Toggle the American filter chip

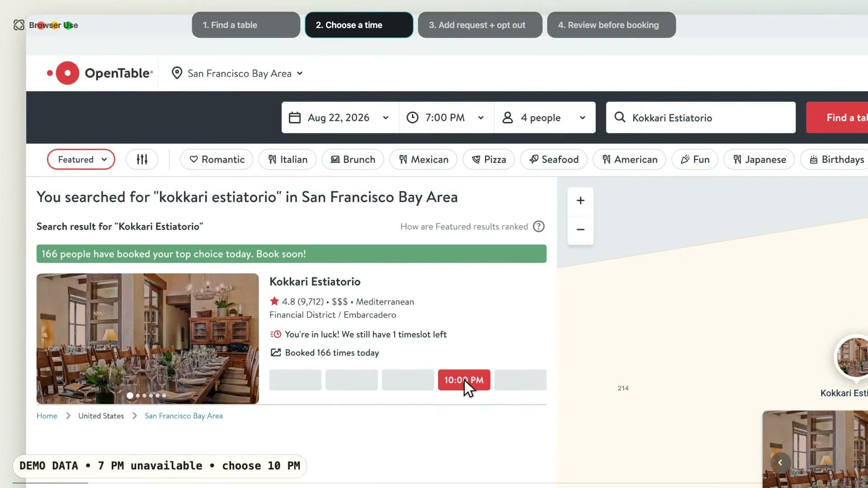click(629, 159)
